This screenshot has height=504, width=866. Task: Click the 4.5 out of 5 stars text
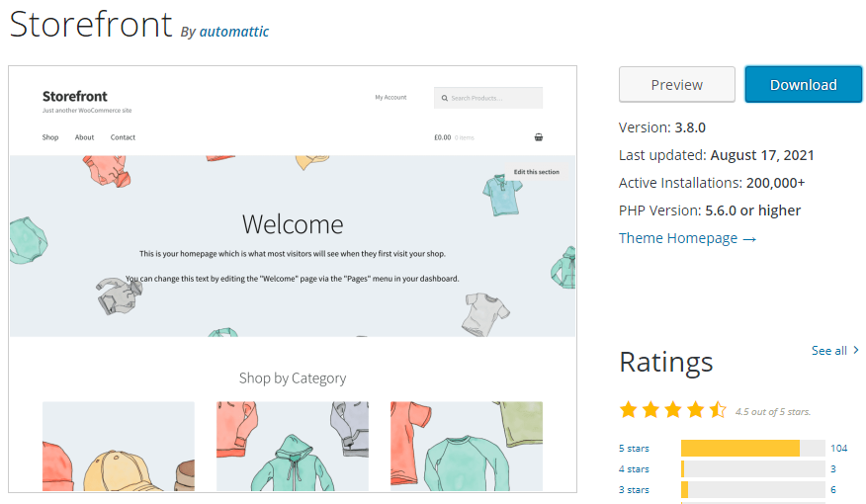pos(773,412)
